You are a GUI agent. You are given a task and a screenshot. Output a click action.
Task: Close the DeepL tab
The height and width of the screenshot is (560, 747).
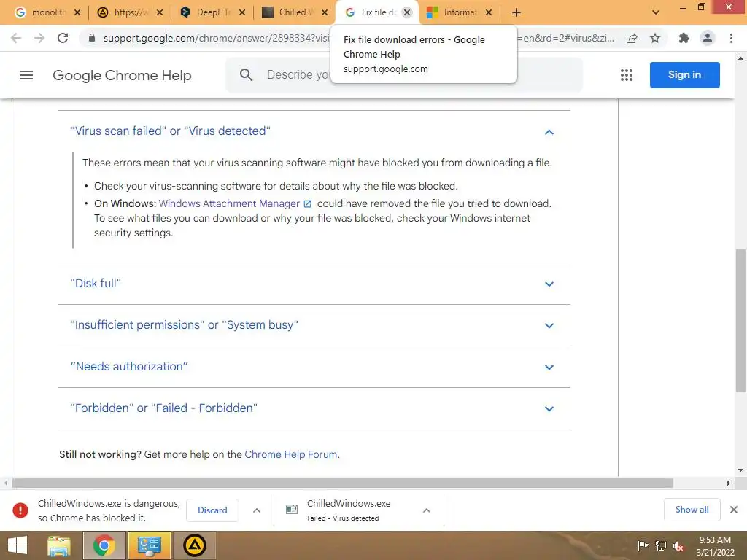[242, 12]
